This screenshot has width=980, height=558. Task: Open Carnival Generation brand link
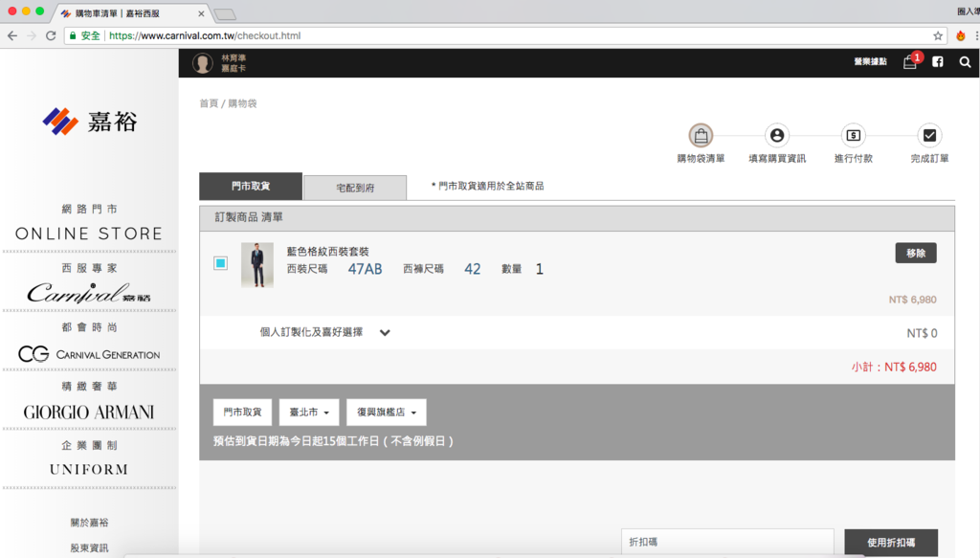tap(89, 354)
